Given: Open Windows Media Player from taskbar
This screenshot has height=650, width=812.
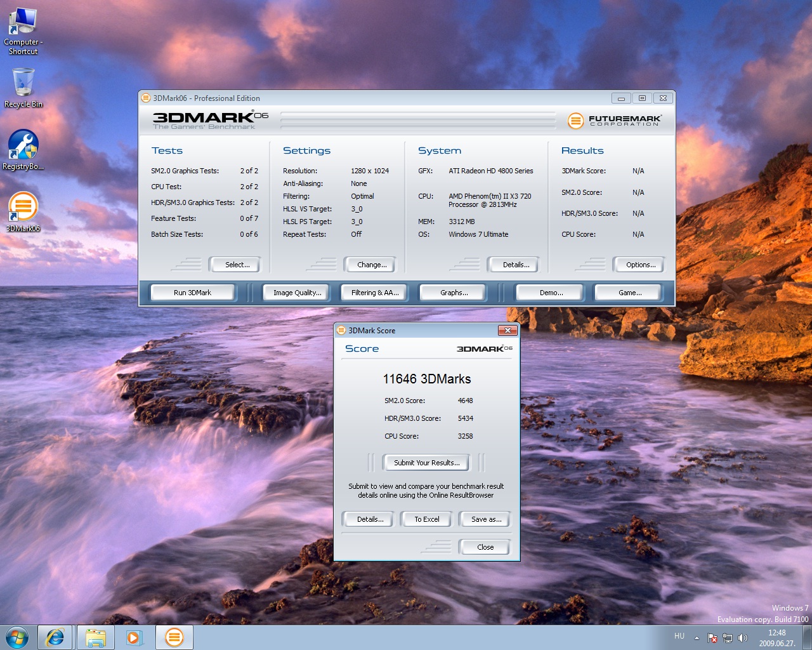Looking at the screenshot, I should point(134,637).
